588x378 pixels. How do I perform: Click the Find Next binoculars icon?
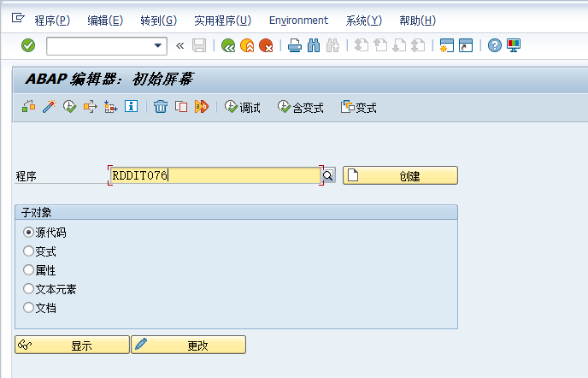coord(332,46)
